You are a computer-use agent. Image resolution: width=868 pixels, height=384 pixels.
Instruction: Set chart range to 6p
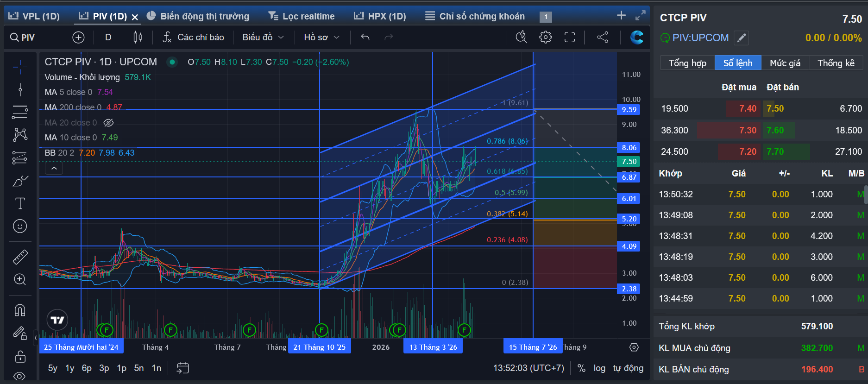(87, 368)
